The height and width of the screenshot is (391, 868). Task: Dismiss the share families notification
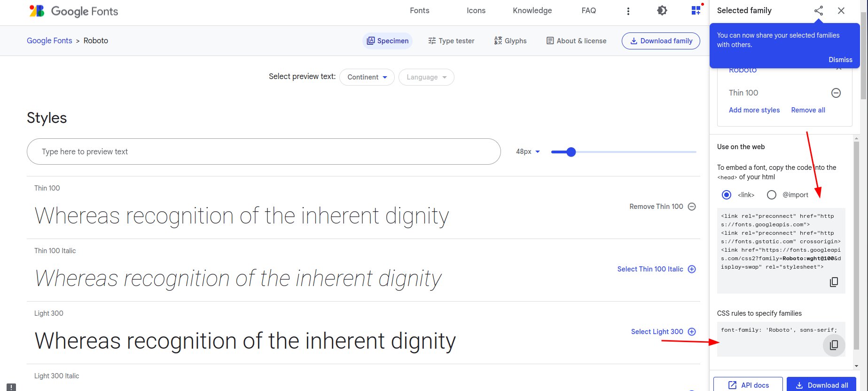click(840, 60)
